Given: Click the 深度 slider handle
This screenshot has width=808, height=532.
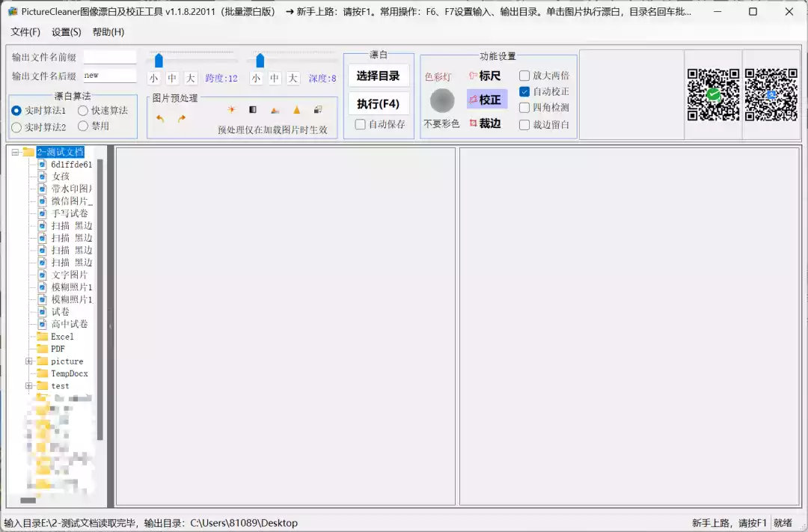Looking at the screenshot, I should click(260, 61).
